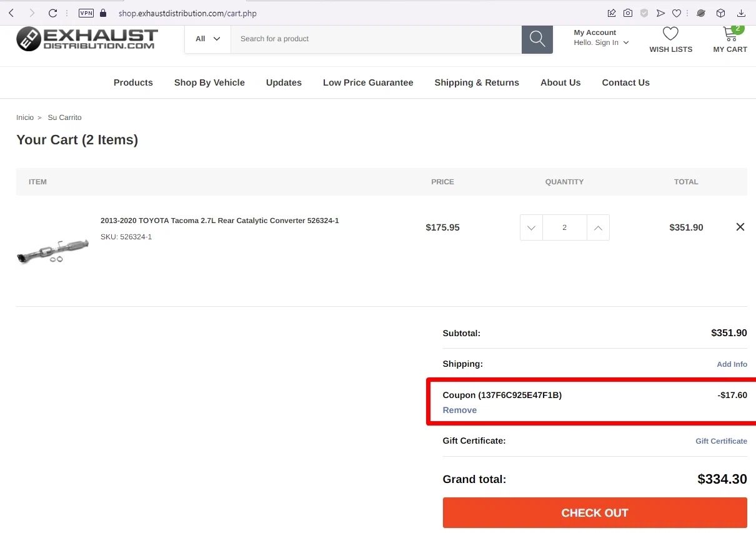The height and width of the screenshot is (533, 756).
Task: Click the Coupon (137F6C925E47F1B) label
Action: (x=502, y=395)
